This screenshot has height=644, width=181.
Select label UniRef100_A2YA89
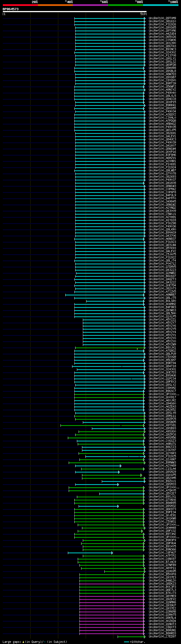tap(162, 465)
